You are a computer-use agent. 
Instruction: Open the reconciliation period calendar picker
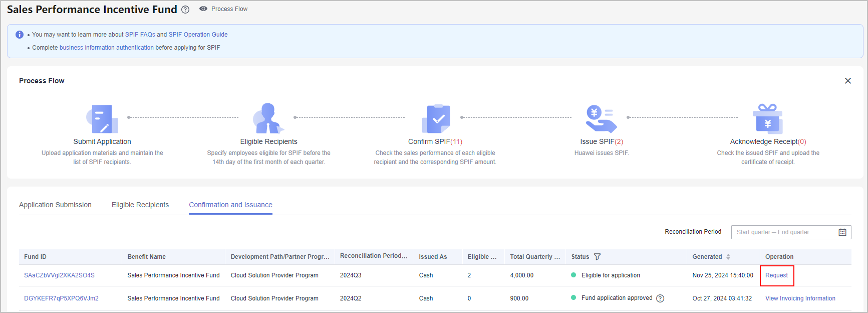click(x=842, y=232)
